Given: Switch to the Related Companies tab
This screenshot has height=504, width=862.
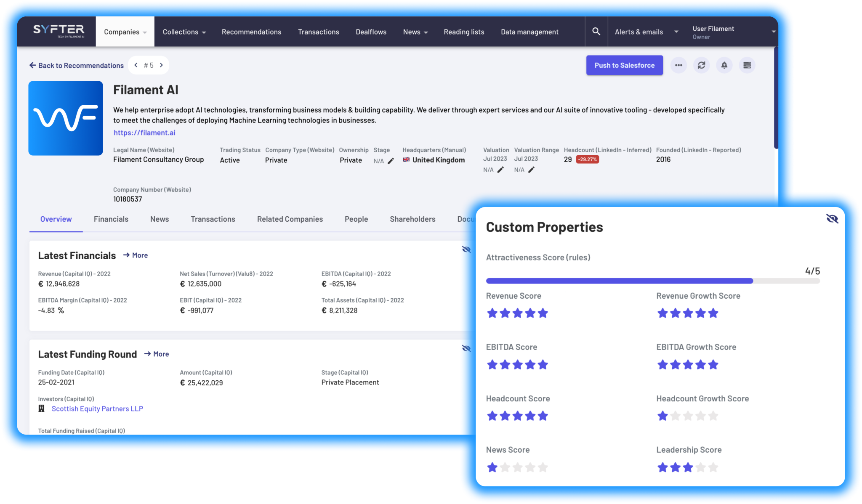Looking at the screenshot, I should [x=290, y=219].
